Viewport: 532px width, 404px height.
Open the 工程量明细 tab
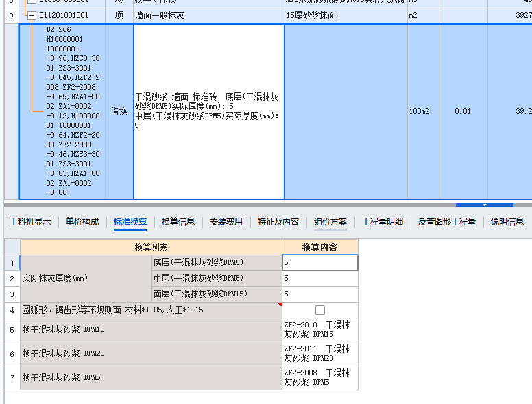point(383,222)
